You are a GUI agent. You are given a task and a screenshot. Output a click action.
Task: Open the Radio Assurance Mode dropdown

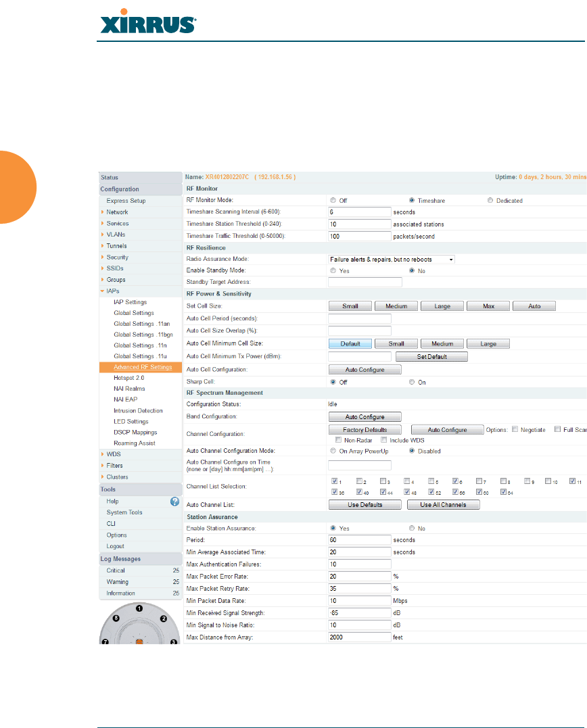click(x=392, y=259)
